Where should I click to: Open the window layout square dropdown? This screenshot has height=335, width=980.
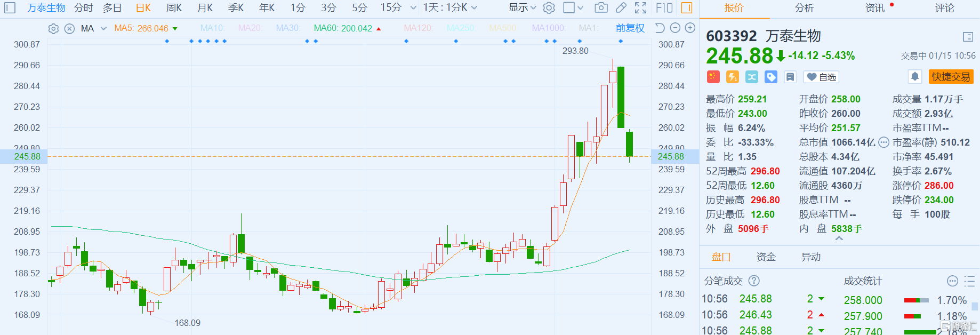pyautogui.click(x=573, y=8)
